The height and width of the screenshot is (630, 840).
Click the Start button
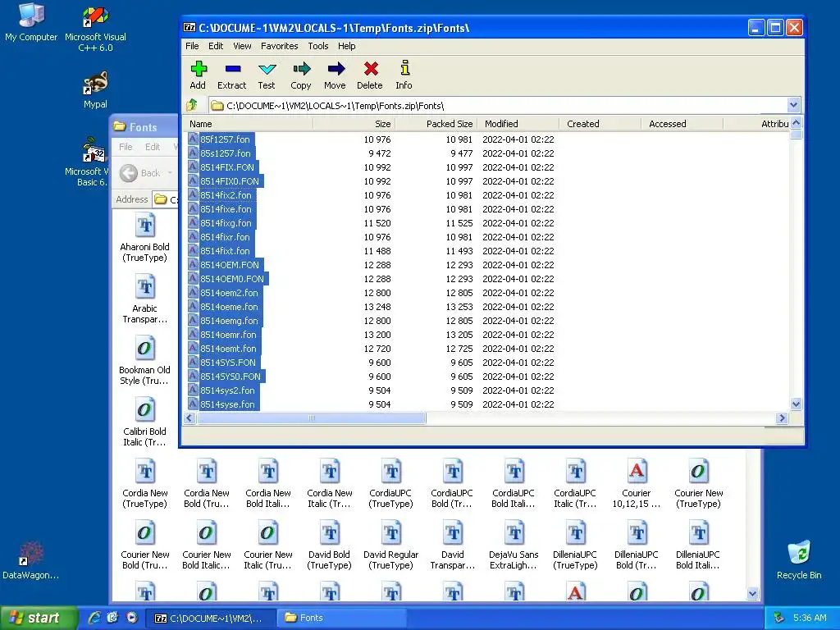(x=38, y=618)
